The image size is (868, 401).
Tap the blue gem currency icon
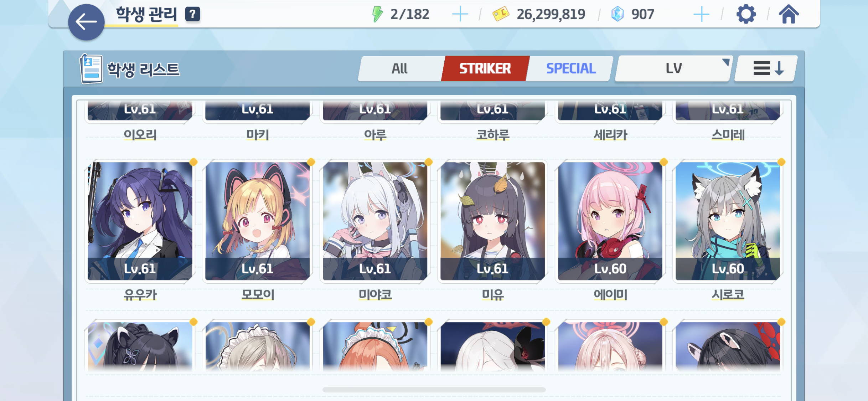pos(618,14)
